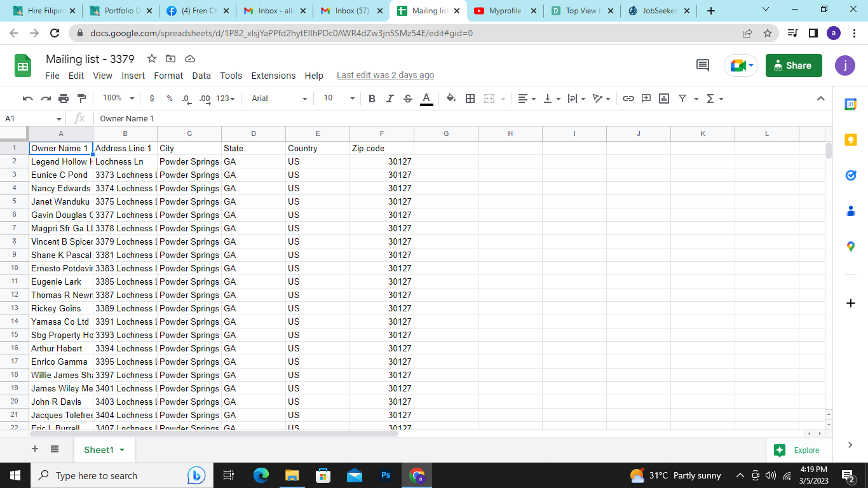Show the all sheets list

click(x=55, y=449)
